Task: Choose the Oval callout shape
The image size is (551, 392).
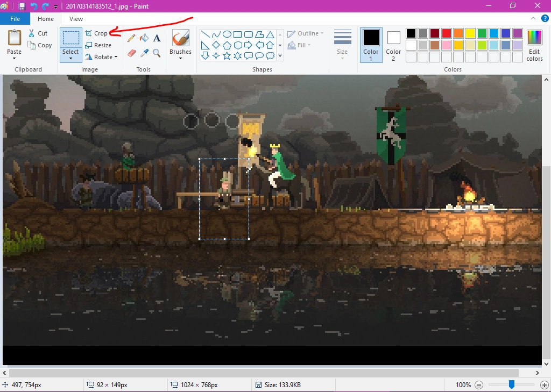Action: [259, 55]
